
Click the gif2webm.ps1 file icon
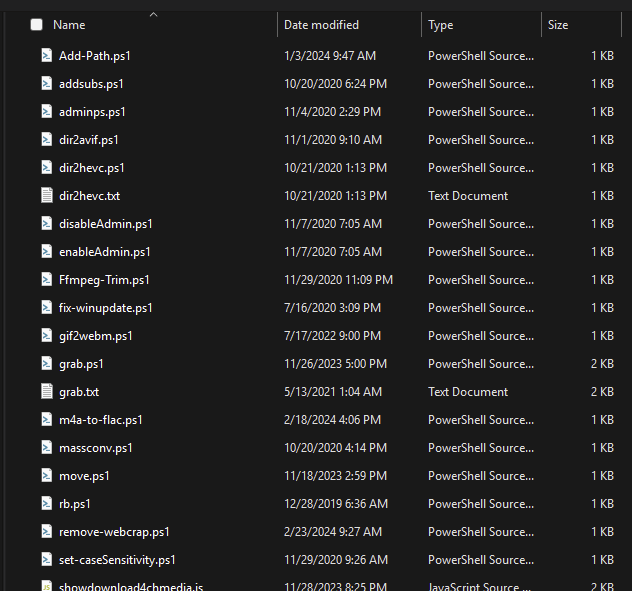pos(47,335)
